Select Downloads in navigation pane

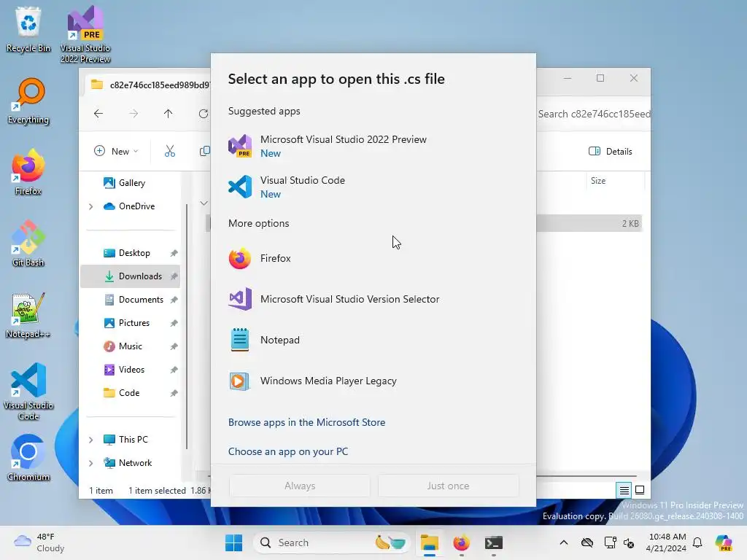(x=130, y=276)
